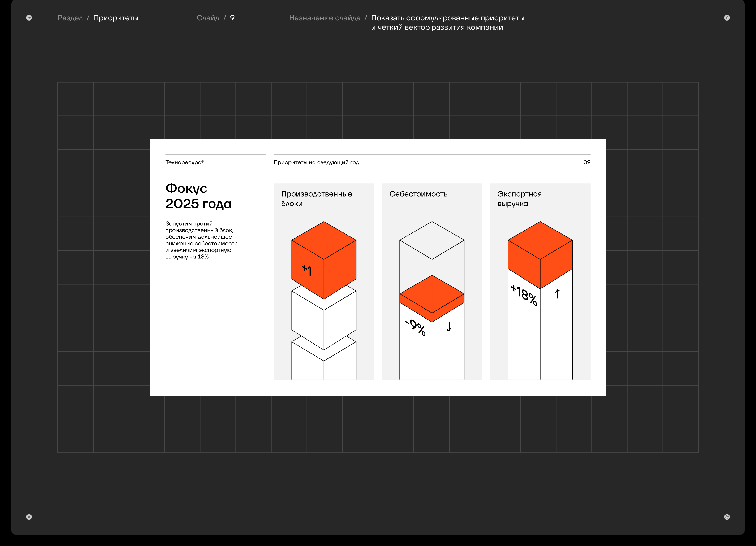
Task: Click the Слайд label in header
Action: [x=208, y=18]
